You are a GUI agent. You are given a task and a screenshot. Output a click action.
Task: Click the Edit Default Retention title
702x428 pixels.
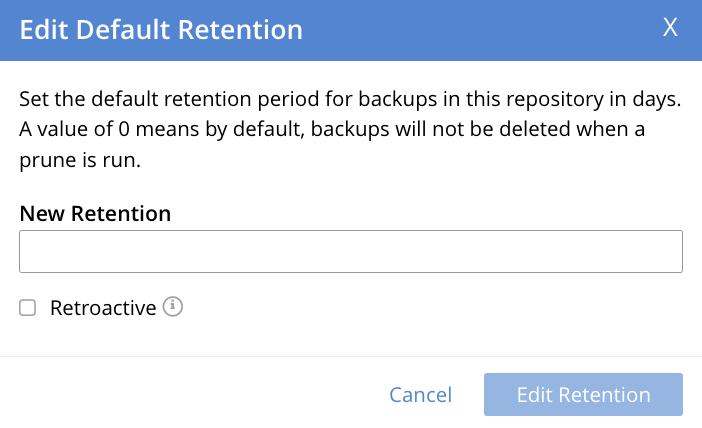coord(161,30)
